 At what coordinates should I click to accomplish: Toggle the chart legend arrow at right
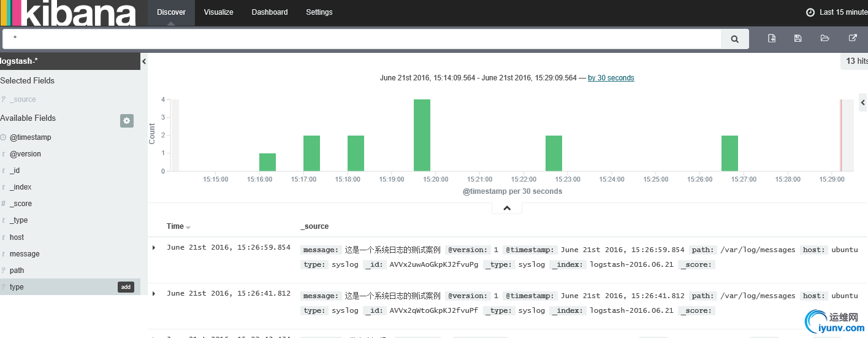863,102
